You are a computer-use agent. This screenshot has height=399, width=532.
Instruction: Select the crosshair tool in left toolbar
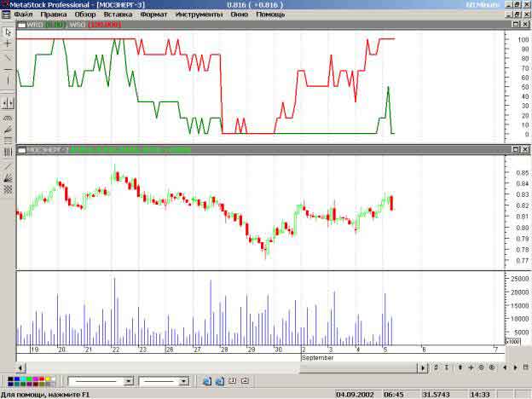(8, 43)
